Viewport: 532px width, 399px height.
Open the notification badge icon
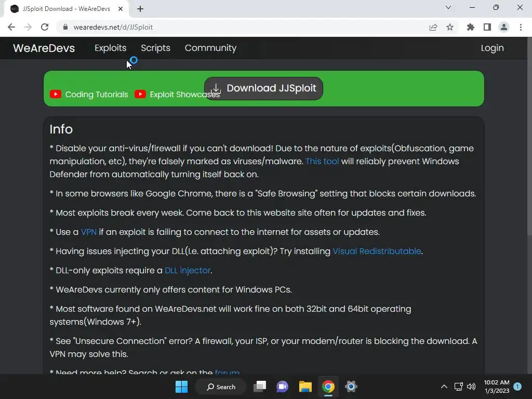coord(517,387)
